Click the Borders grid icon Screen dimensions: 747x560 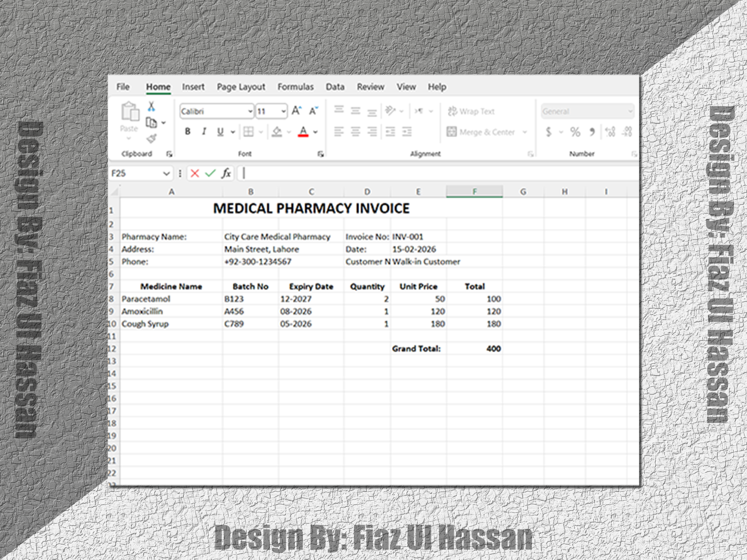click(249, 132)
